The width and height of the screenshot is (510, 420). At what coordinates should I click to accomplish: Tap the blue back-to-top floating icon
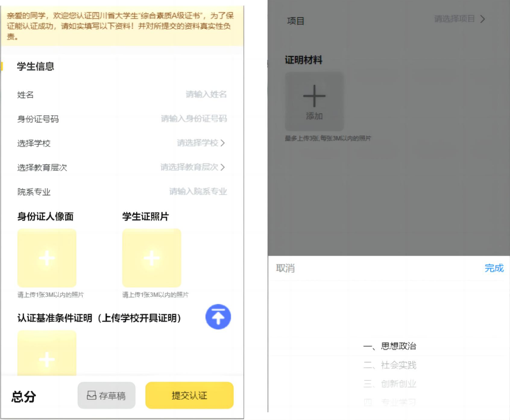click(x=218, y=317)
